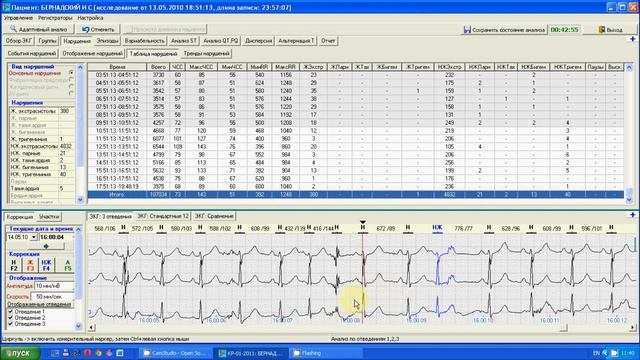Click the Отменить undo button
Screen dimensions: 640x360
[98, 29]
